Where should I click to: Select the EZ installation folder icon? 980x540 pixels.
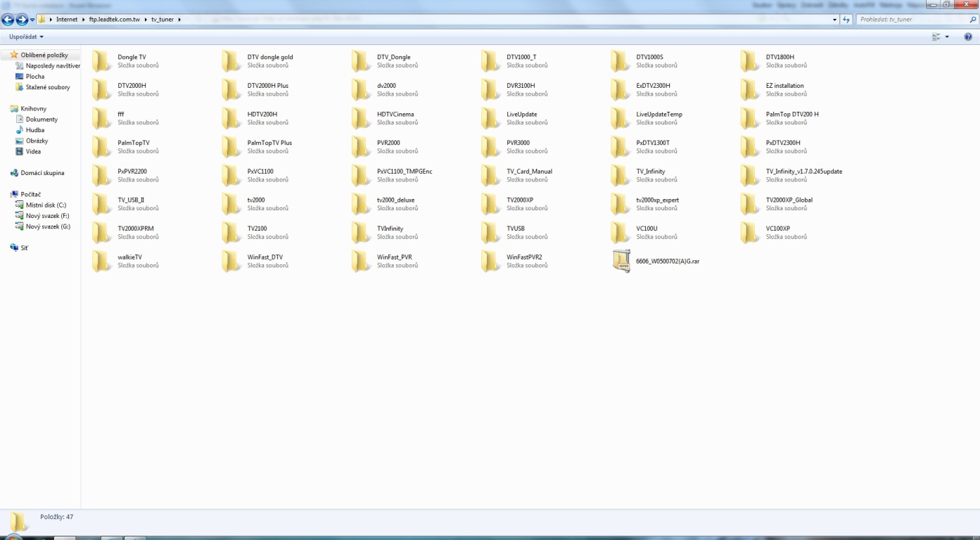[750, 90]
